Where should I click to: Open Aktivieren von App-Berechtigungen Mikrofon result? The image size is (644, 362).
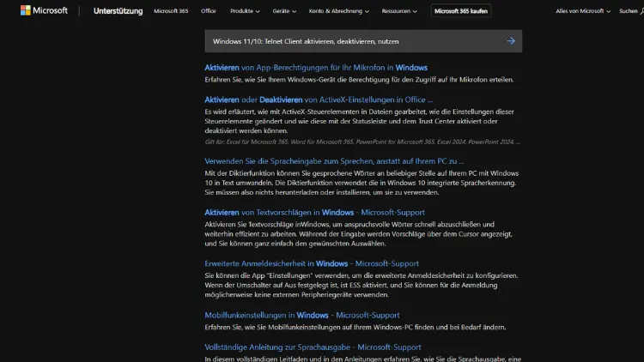[x=316, y=68]
